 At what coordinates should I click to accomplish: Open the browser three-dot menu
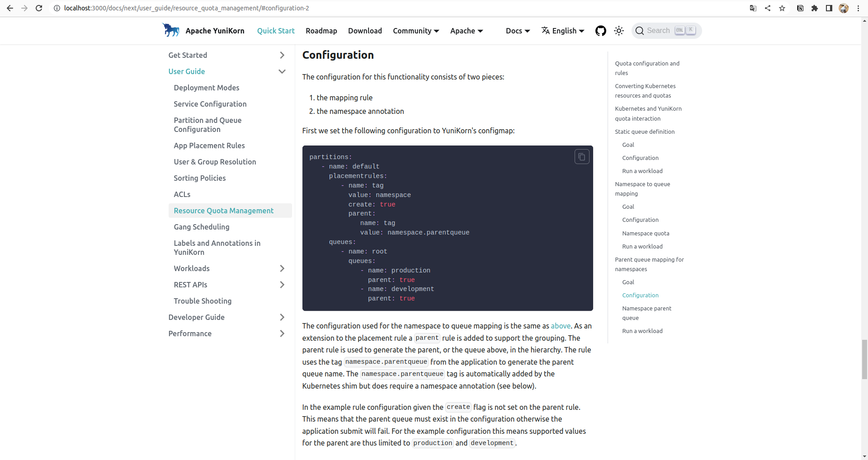pos(858,8)
